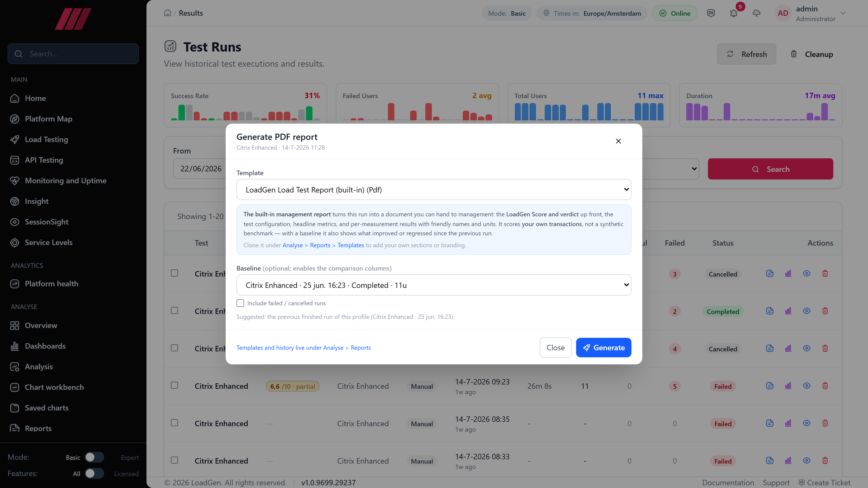This screenshot has width=868, height=488.
Task: Click Create Ticket in the footer
Action: (x=824, y=482)
